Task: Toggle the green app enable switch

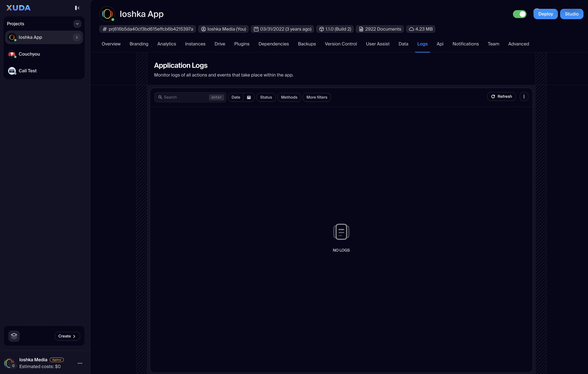Action: click(x=519, y=14)
